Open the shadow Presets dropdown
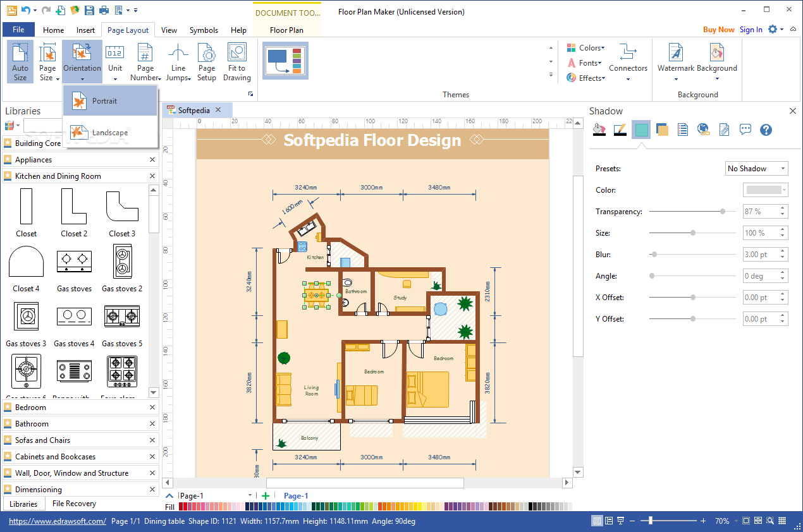 click(x=756, y=169)
